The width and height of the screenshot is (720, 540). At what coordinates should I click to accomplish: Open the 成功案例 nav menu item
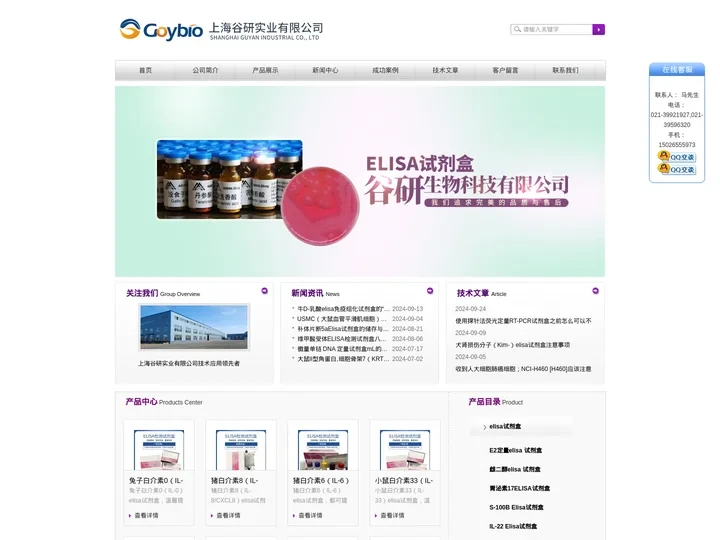pos(385,70)
